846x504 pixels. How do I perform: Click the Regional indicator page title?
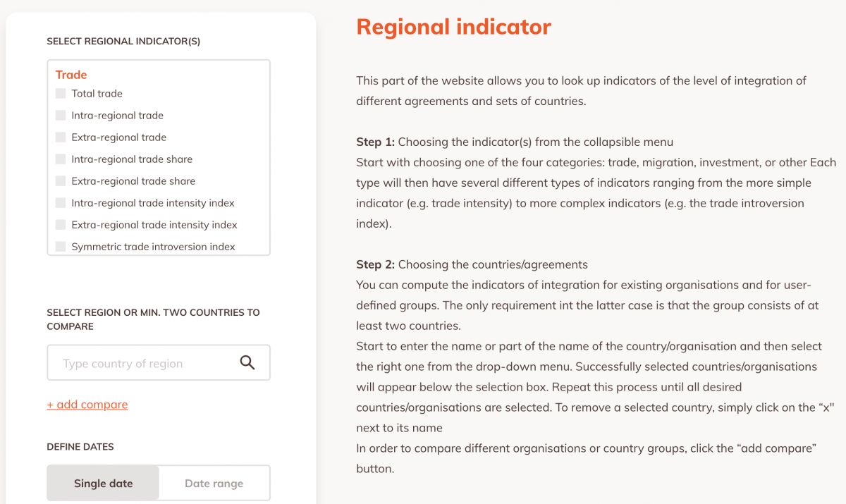pos(454,26)
